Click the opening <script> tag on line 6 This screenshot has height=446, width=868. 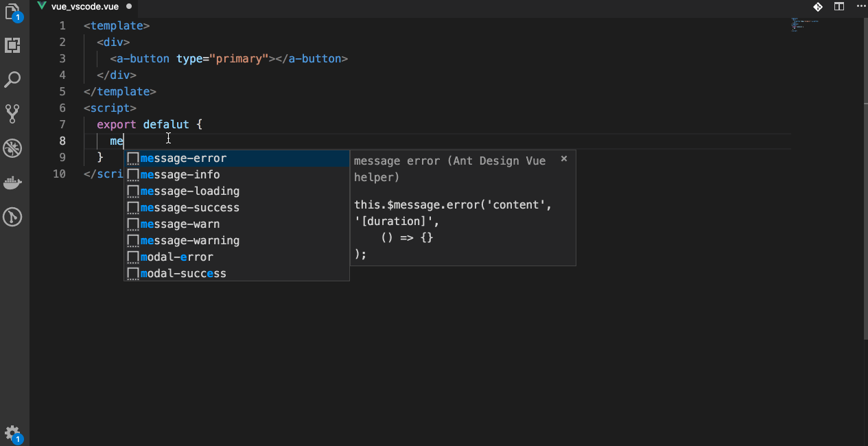point(110,108)
